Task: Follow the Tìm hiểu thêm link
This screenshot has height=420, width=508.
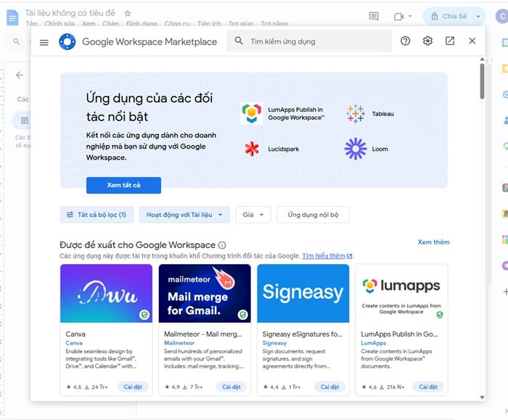Action: click(324, 256)
